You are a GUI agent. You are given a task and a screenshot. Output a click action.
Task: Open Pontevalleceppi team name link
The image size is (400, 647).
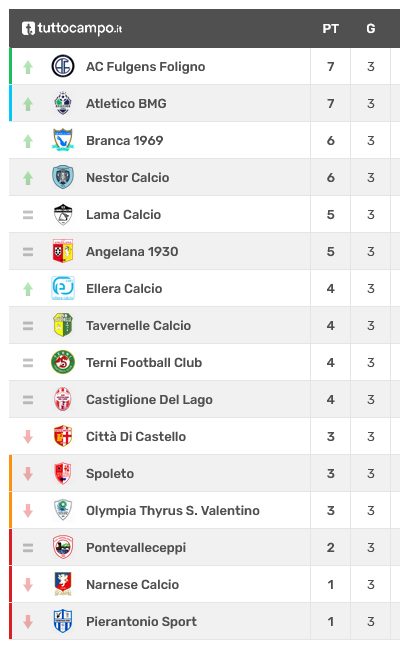click(136, 548)
